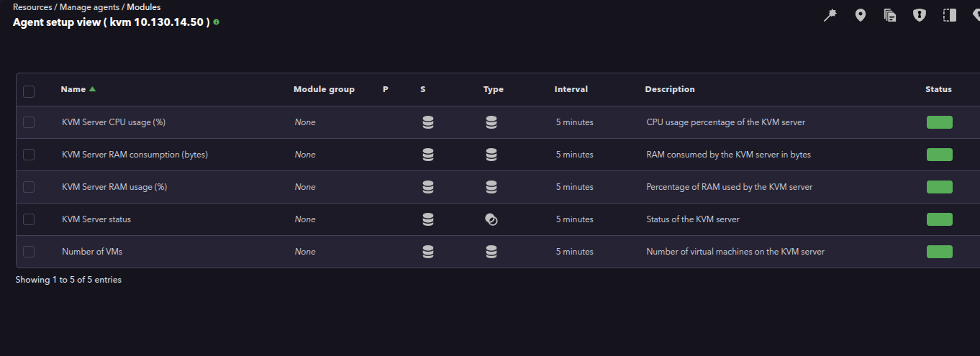This screenshot has height=356, width=980.
Task: Open the KVM Server status module
Action: (96, 219)
